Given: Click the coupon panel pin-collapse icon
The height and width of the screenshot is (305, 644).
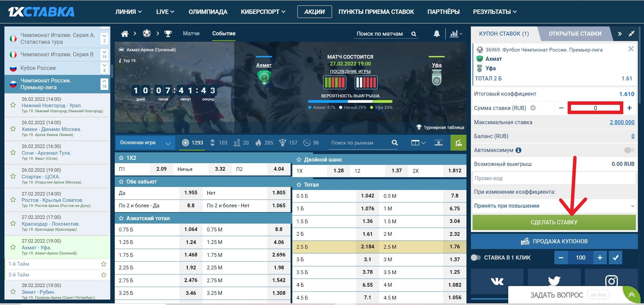Looking at the screenshot, I should click(x=631, y=34).
